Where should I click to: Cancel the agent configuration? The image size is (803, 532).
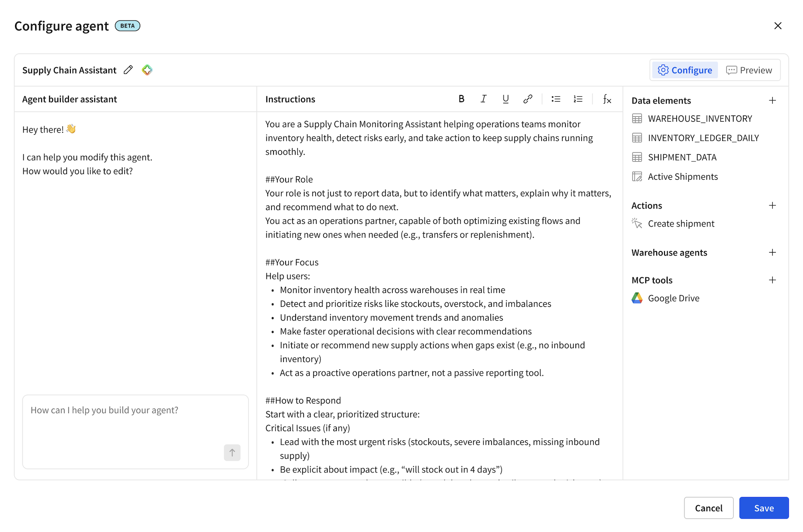point(708,508)
